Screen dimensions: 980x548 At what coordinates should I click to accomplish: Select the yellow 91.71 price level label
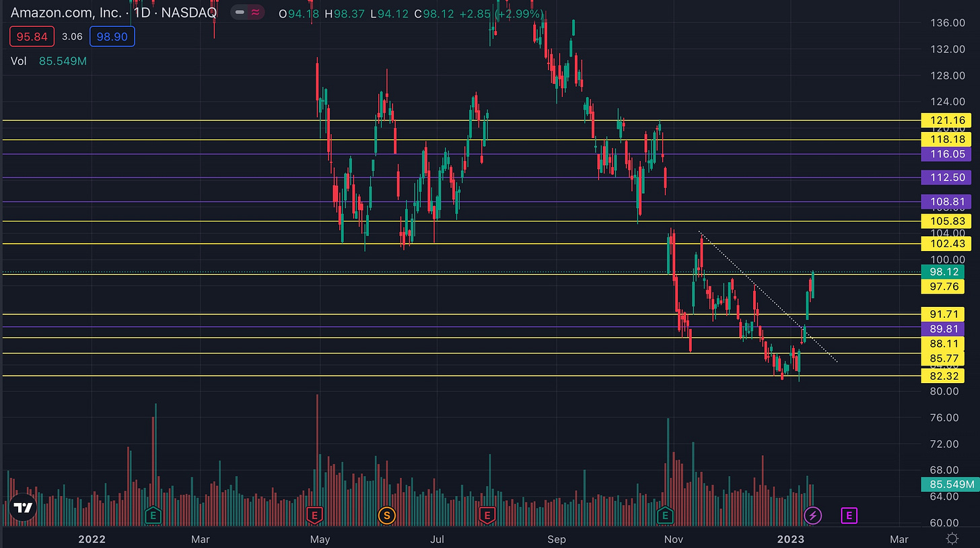pos(942,314)
